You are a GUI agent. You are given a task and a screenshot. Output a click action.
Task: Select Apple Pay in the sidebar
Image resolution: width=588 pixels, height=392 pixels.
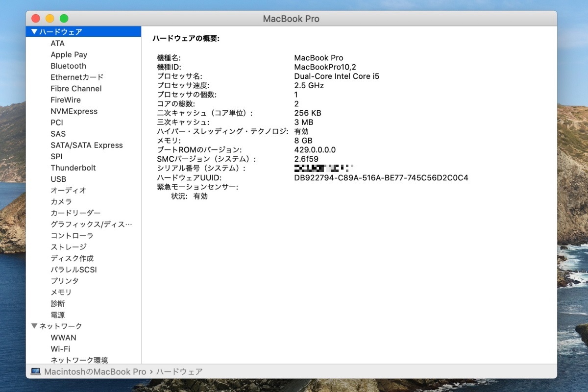click(69, 54)
